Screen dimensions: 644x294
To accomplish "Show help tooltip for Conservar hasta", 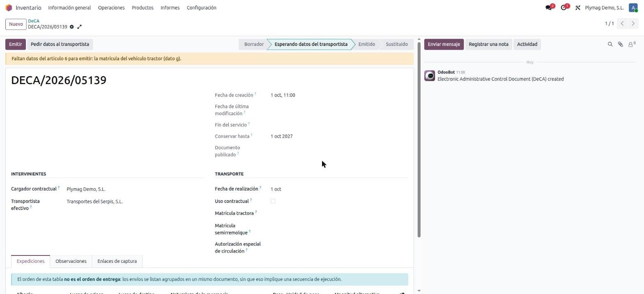I will click(251, 135).
